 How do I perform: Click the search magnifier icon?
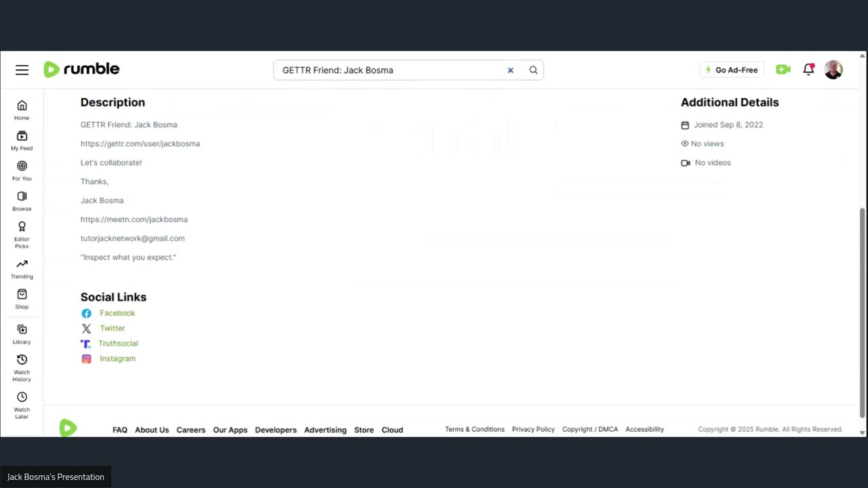(x=534, y=70)
